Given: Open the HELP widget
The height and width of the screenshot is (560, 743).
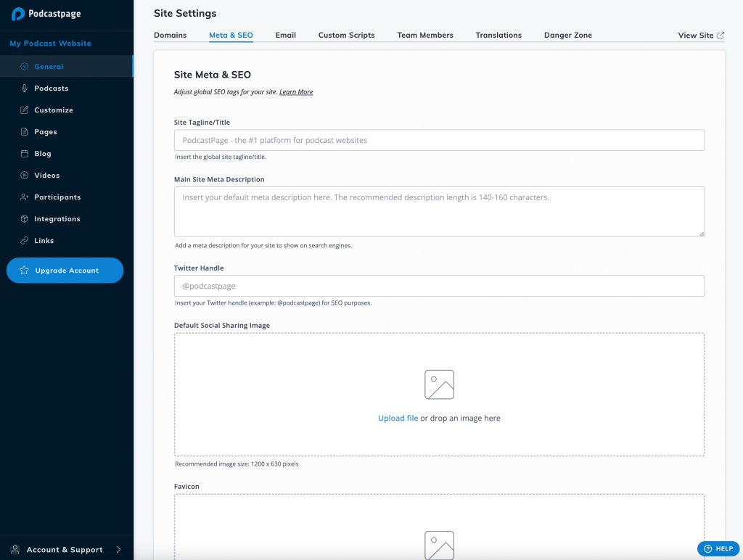Looking at the screenshot, I should coord(718,549).
